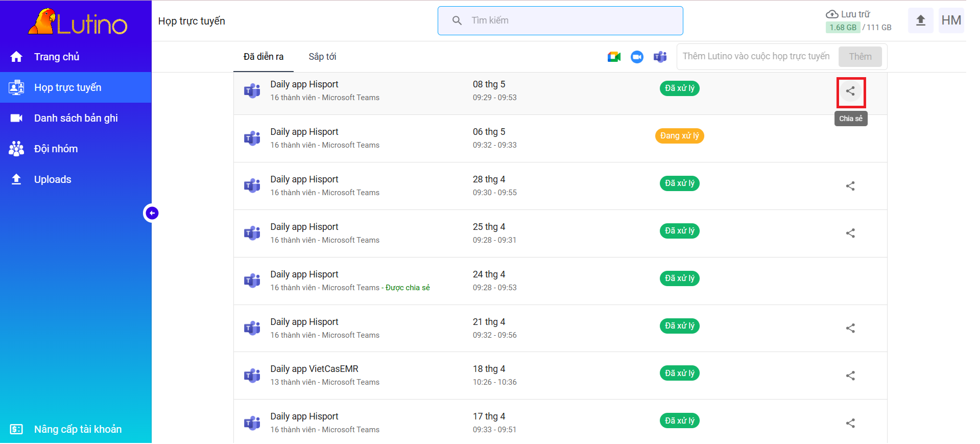Open Daily app VietCasEMR meeting
This screenshot has height=444, width=980.
pos(314,369)
